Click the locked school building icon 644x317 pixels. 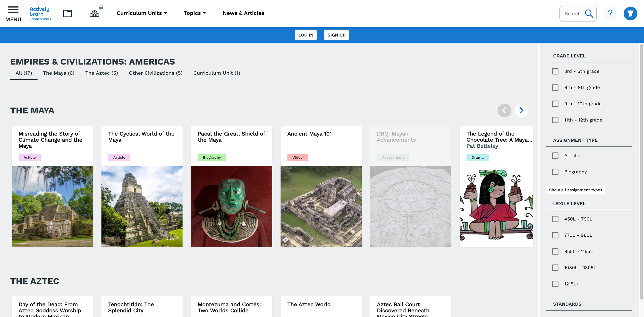tap(95, 13)
